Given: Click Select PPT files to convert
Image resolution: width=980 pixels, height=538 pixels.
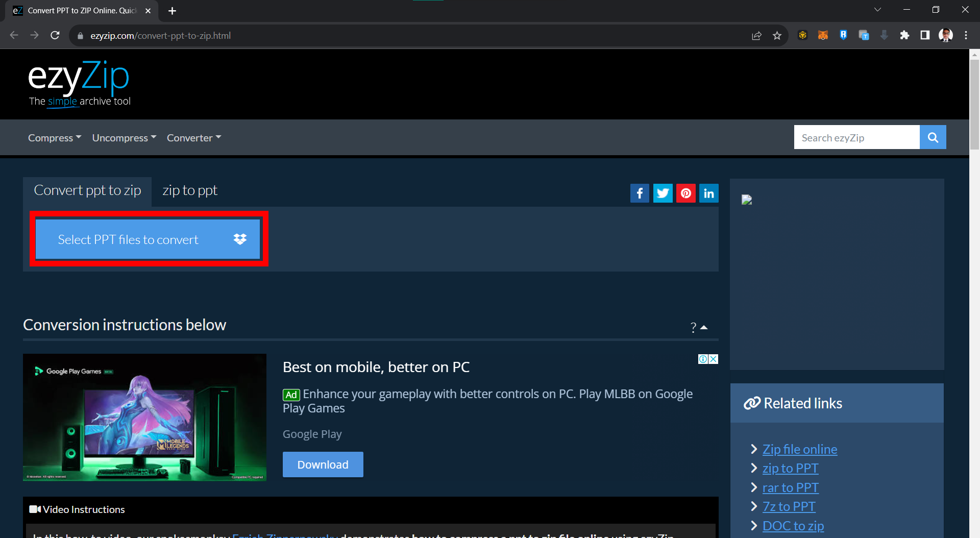Looking at the screenshot, I should (128, 239).
